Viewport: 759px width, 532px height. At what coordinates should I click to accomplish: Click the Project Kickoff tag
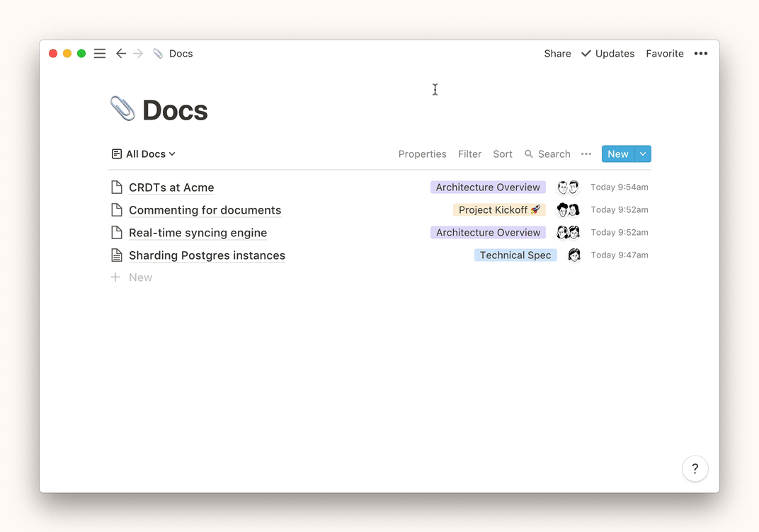point(499,210)
